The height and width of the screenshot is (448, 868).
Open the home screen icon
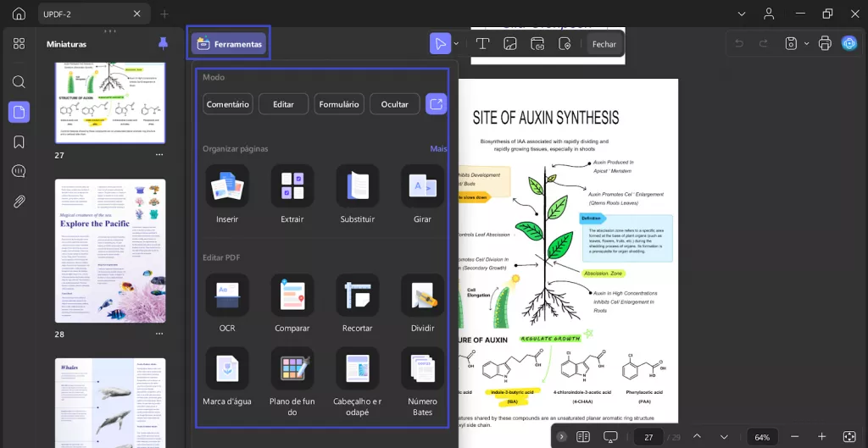19,14
